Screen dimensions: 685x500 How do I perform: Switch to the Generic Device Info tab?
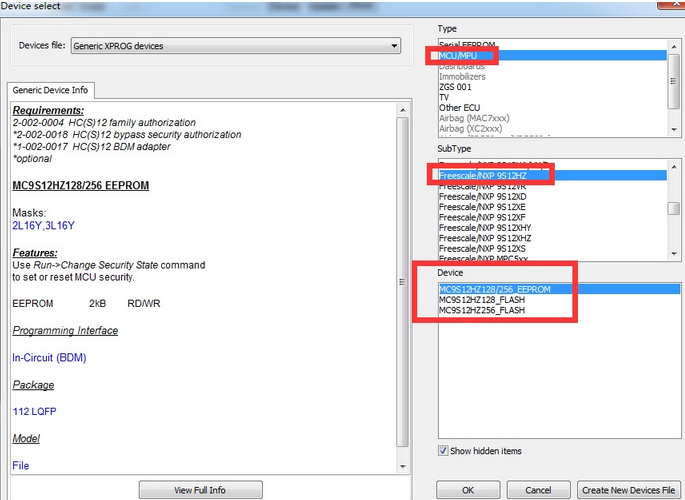(x=50, y=90)
